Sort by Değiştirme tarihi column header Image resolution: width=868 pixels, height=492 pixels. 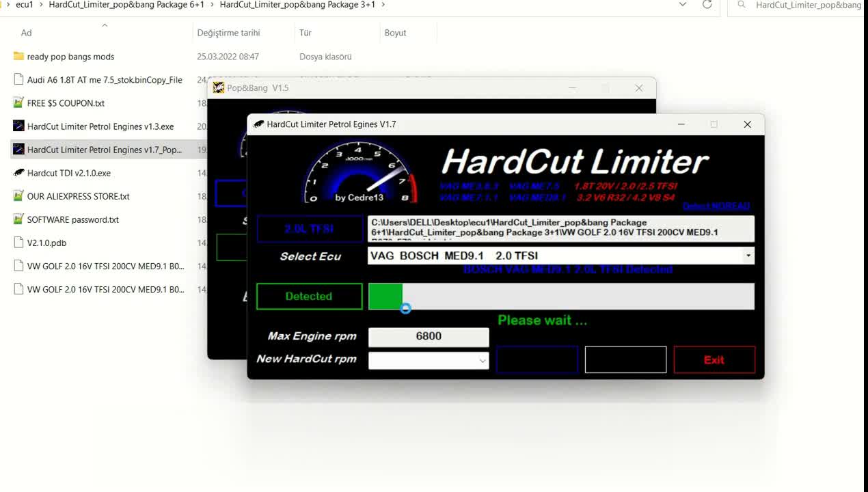pyautogui.click(x=228, y=33)
